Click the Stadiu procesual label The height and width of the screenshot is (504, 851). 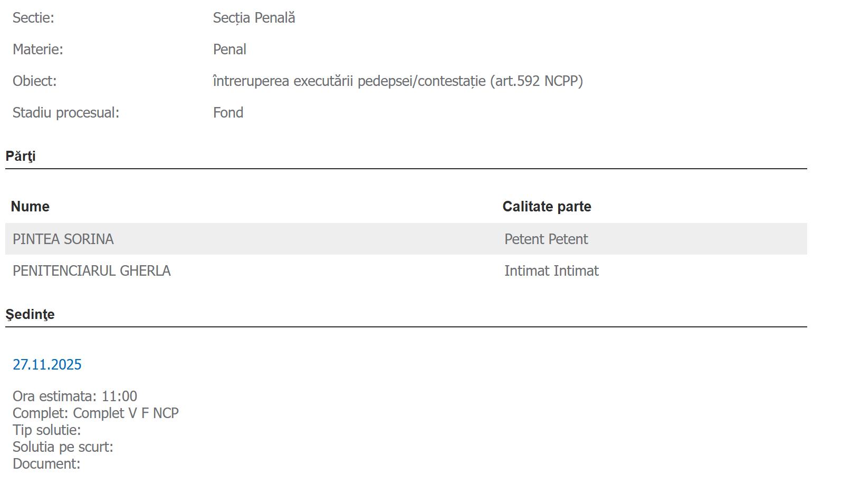pyautogui.click(x=66, y=113)
